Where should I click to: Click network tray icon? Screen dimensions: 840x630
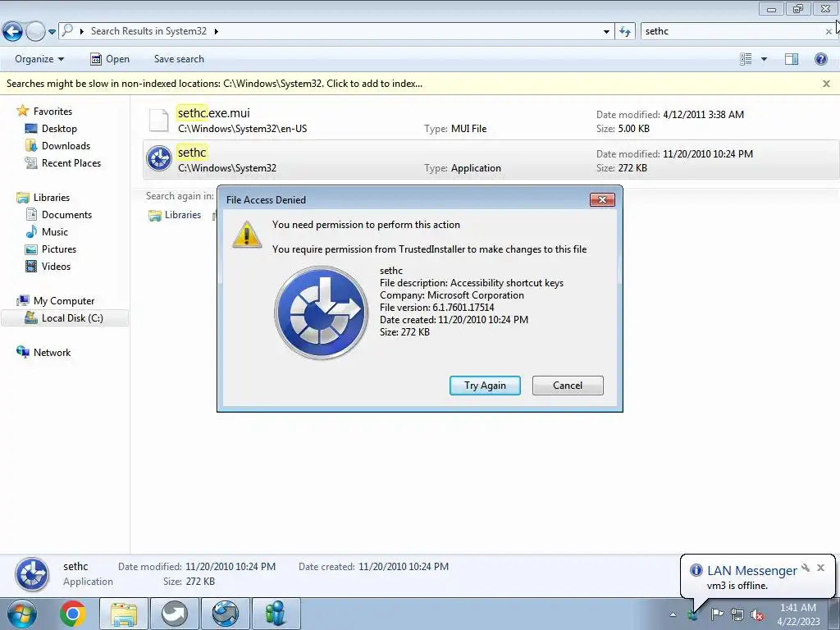737,614
